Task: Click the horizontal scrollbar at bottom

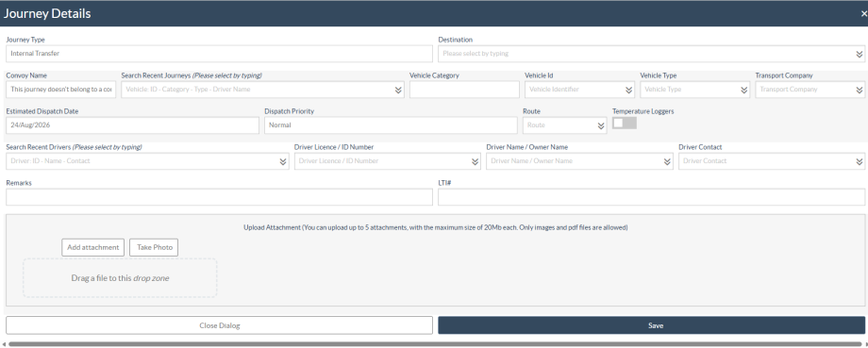Action: click(435, 344)
